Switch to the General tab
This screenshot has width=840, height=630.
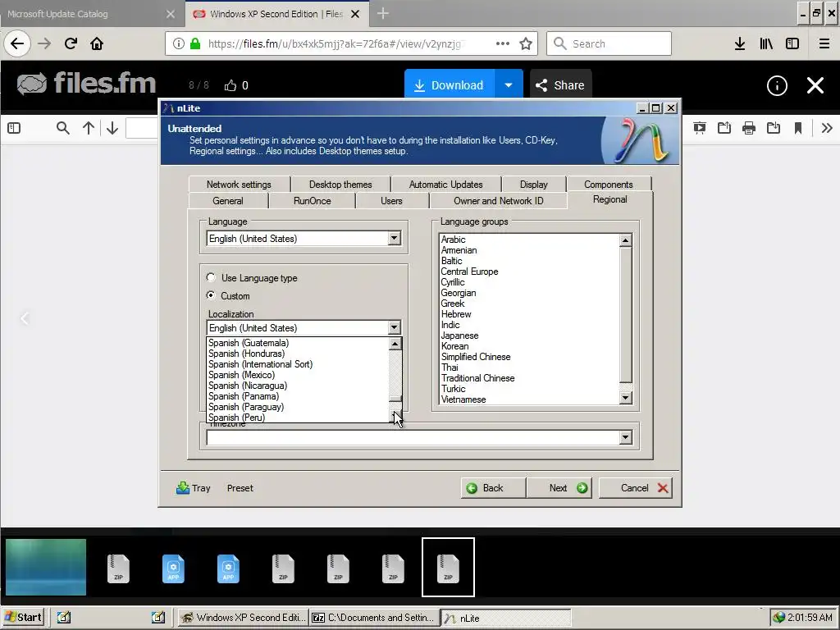pyautogui.click(x=228, y=201)
